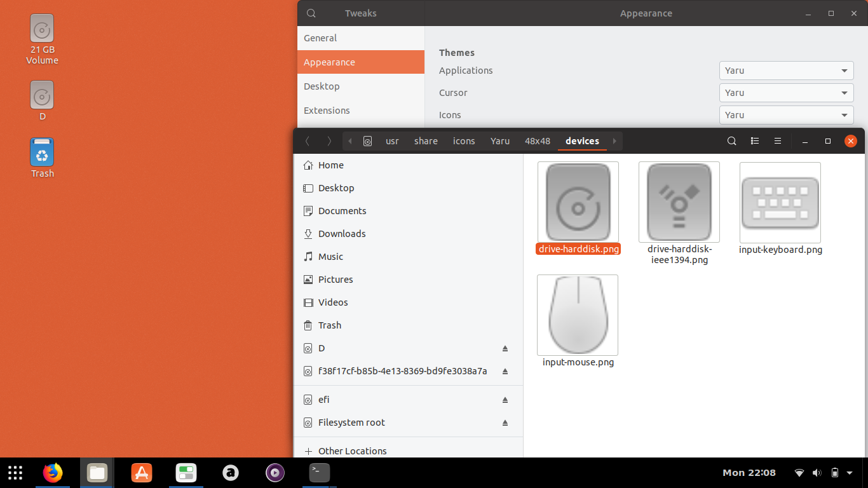Click the Mon 22:08 clock

tap(750, 473)
